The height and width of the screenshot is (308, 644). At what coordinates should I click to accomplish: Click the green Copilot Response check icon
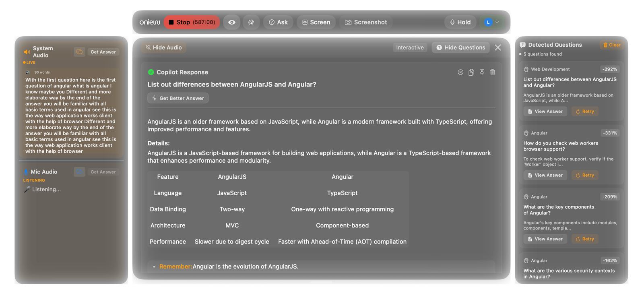(x=151, y=72)
